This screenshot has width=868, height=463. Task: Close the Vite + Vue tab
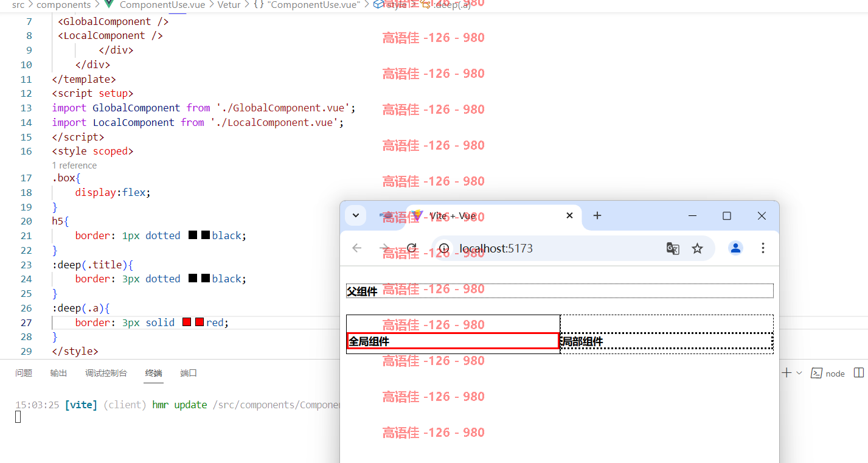click(569, 215)
